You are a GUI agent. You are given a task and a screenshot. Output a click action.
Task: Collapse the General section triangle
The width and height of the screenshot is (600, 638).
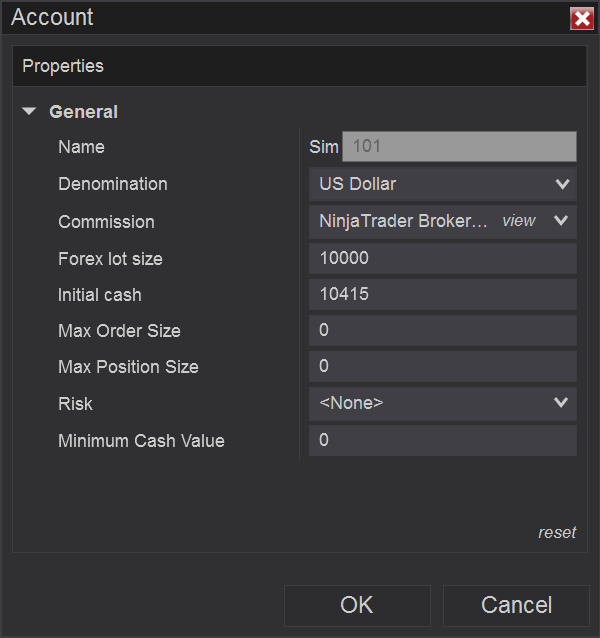click(x=29, y=112)
